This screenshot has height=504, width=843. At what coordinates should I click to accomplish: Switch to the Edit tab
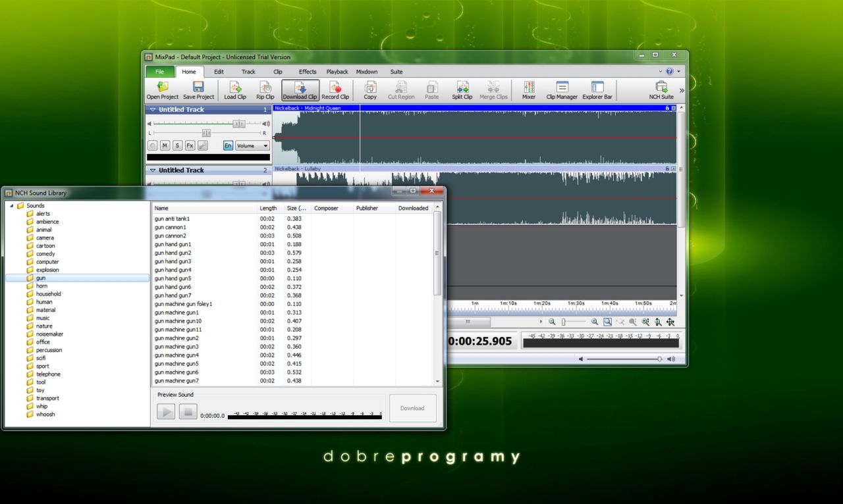coord(219,72)
